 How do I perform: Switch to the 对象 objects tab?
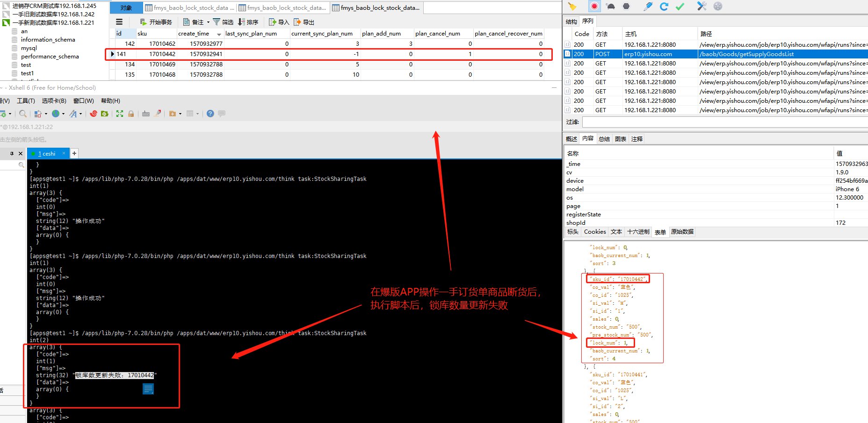pyautogui.click(x=126, y=8)
